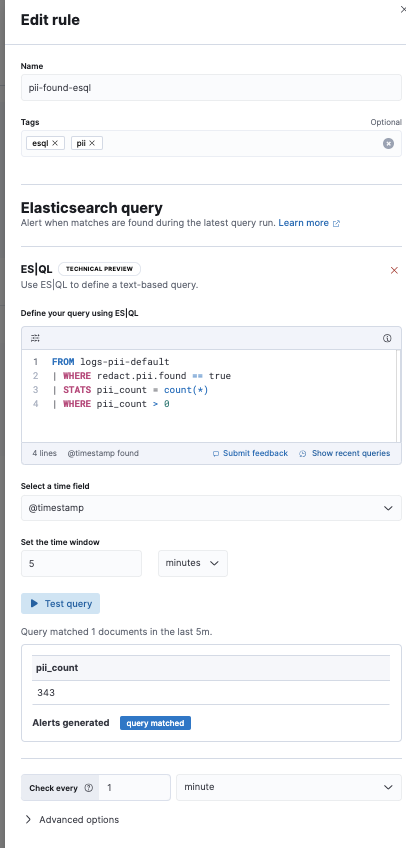Screen dimensions: 406x848
Task: Run the Test query button
Action: tap(61, 604)
